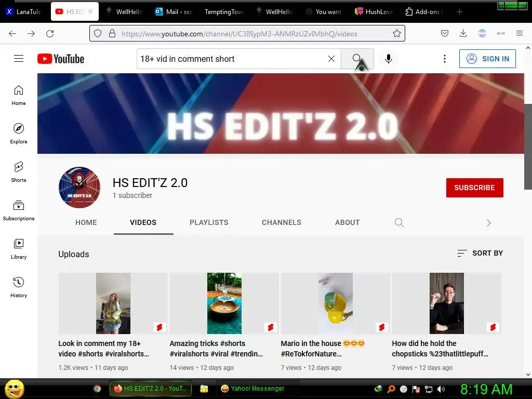This screenshot has height=399, width=532.
Task: Run the YouTube search with magnifier button
Action: tap(357, 59)
